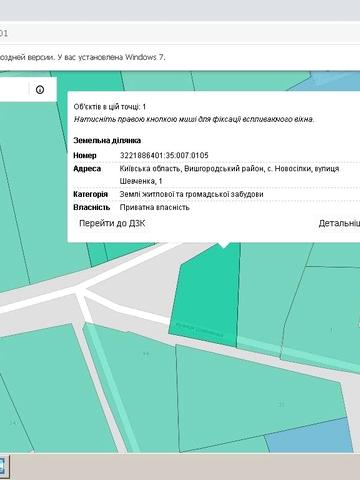
Task: Click the text 'Об'єктів в цій точці: 1'
Action: point(110,107)
